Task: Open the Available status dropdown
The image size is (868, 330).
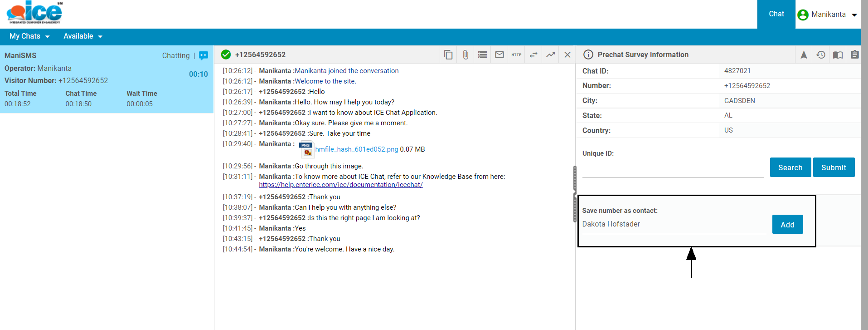Action: click(83, 36)
